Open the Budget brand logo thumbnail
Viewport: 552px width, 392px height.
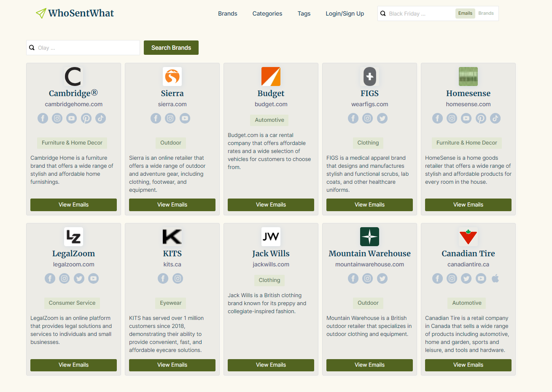pyautogui.click(x=271, y=77)
